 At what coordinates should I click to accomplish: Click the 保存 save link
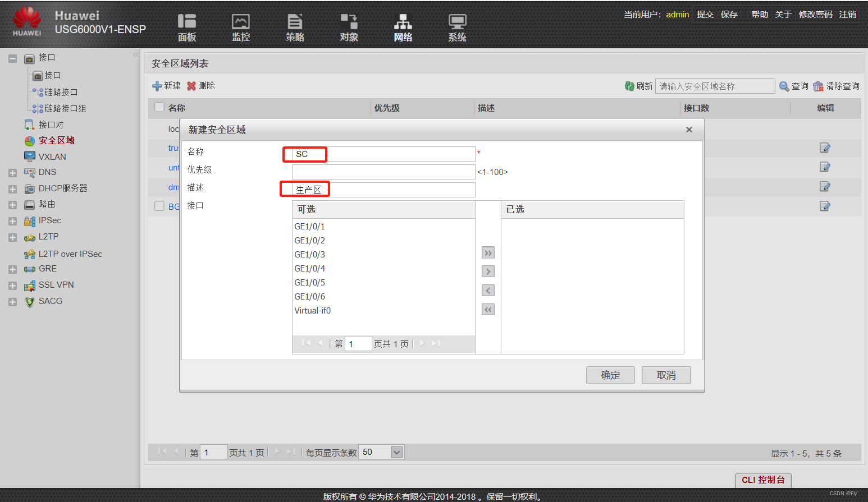pos(729,15)
